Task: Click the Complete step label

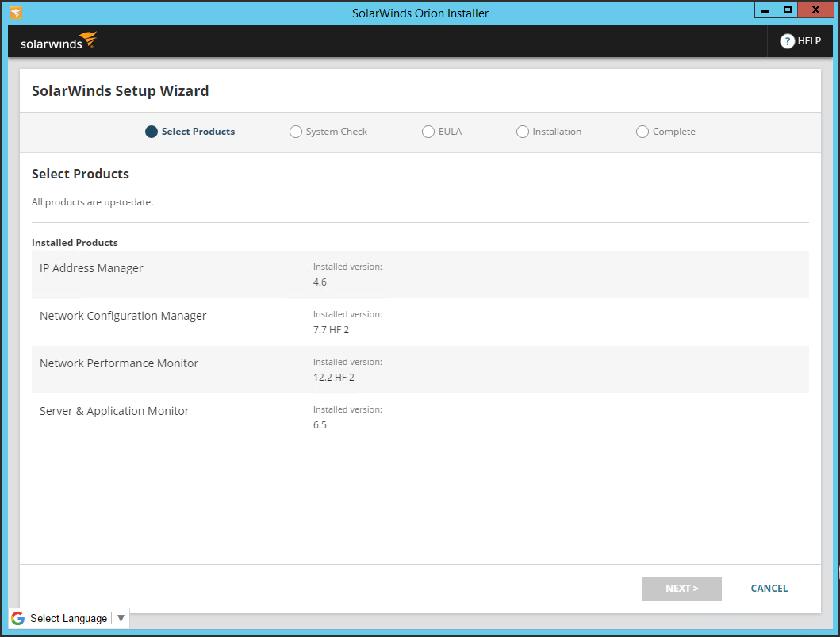Action: tap(674, 132)
